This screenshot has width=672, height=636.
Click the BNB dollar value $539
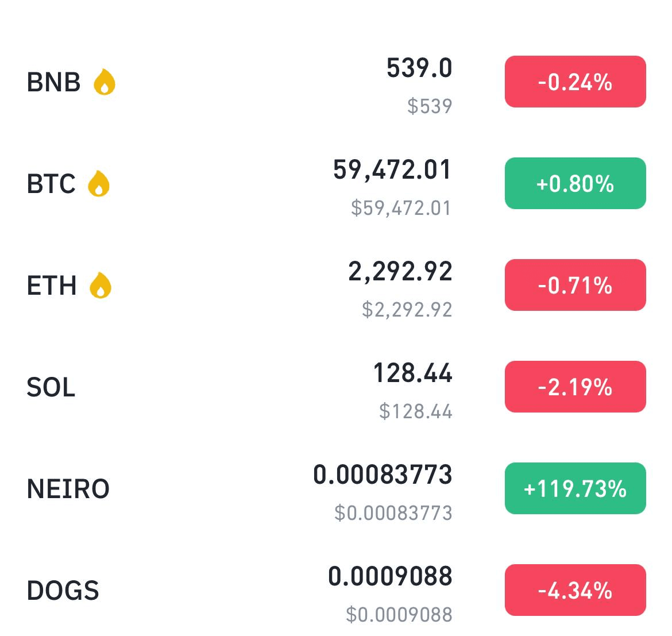click(x=430, y=106)
